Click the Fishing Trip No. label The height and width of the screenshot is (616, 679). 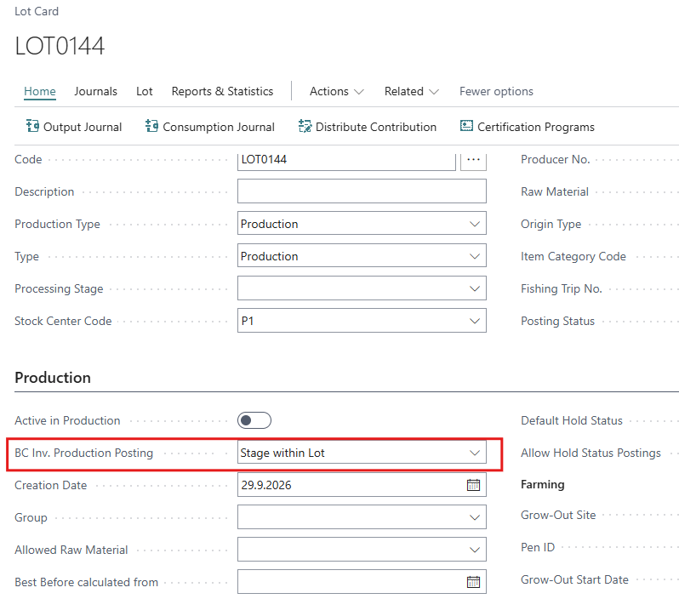point(562,288)
